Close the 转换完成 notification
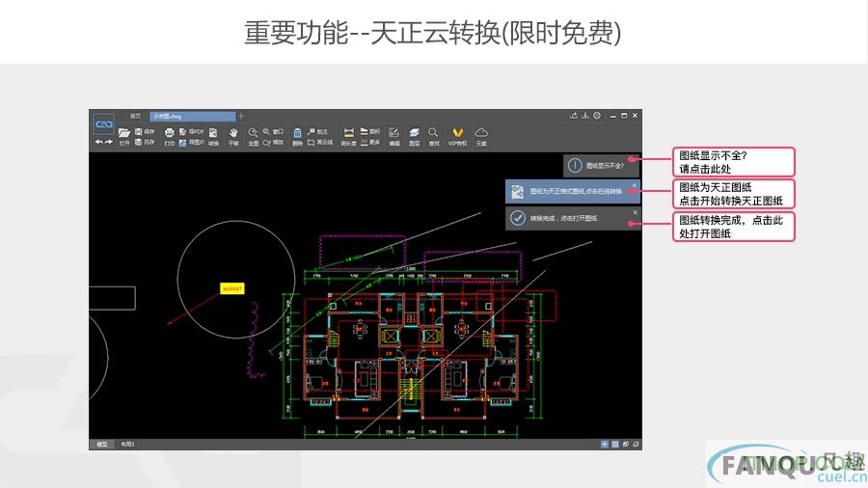The width and height of the screenshot is (868, 488). (635, 212)
